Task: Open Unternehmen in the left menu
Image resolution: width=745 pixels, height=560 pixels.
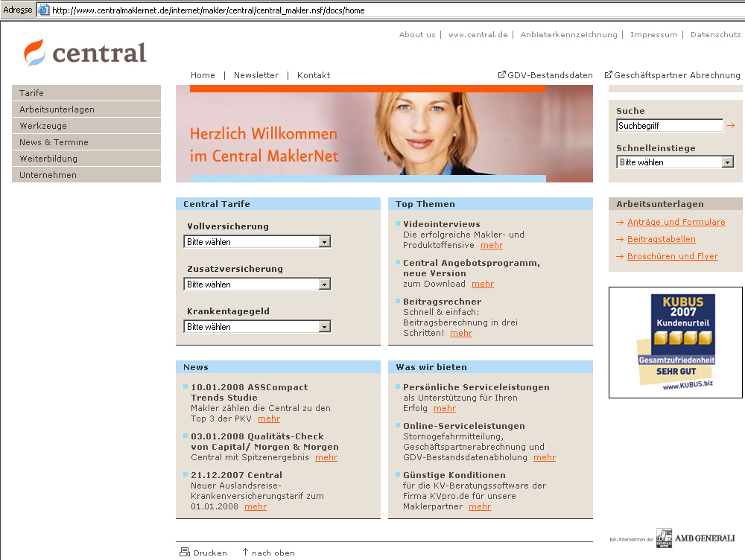Action: coord(86,175)
